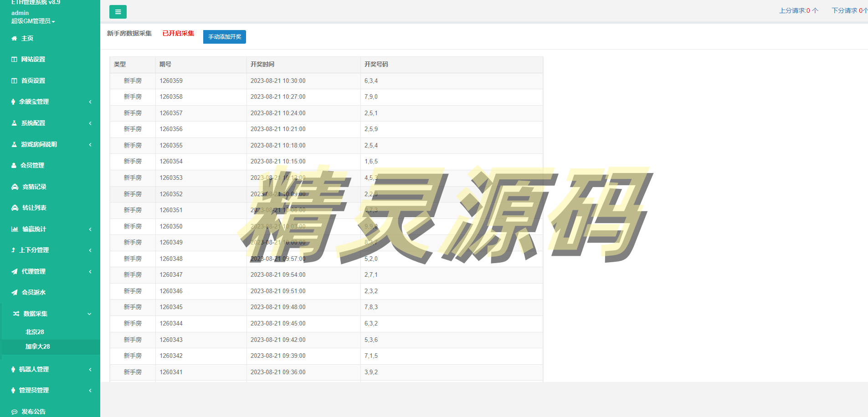Click the hamburger menu toggle button
The image size is (868, 417).
click(118, 12)
